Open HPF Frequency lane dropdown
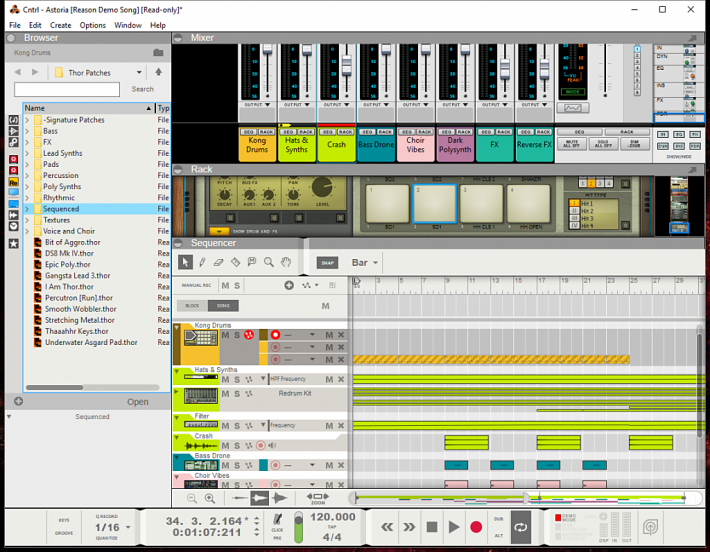Screen dimensions: 710x552 pos(263,379)
